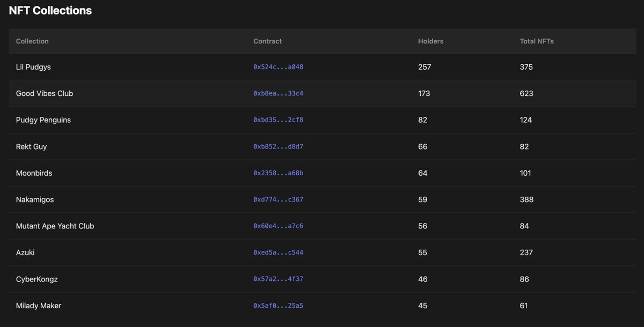Open the CyberKongz contract 0x57a2...4f37
This screenshot has width=644, height=327.
pyautogui.click(x=279, y=279)
